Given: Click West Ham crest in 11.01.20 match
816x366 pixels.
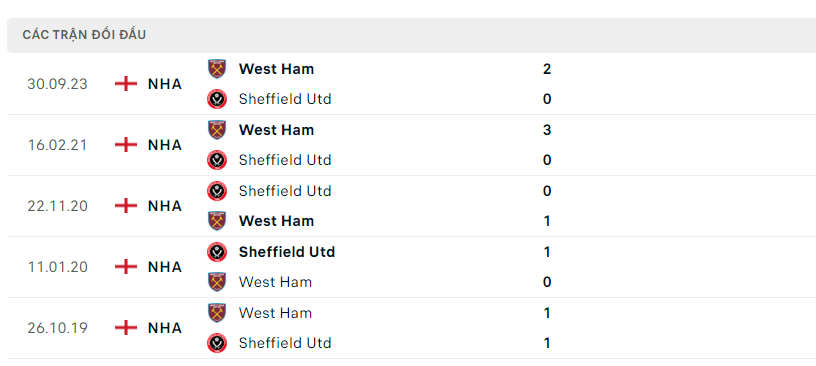Looking at the screenshot, I should pos(216,282).
